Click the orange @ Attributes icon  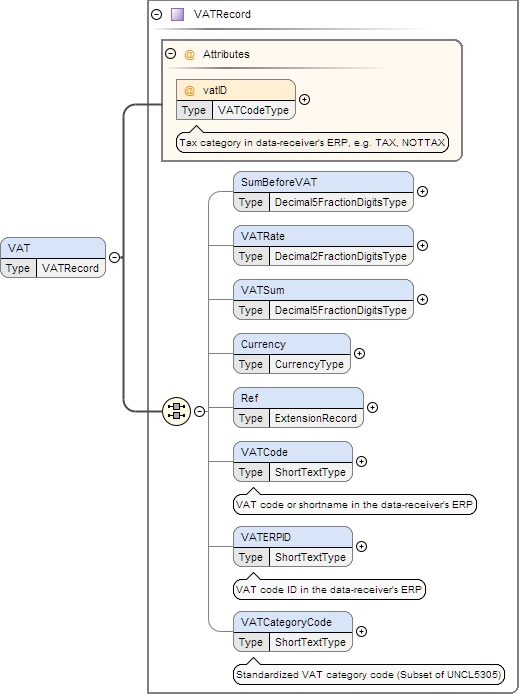point(189,55)
